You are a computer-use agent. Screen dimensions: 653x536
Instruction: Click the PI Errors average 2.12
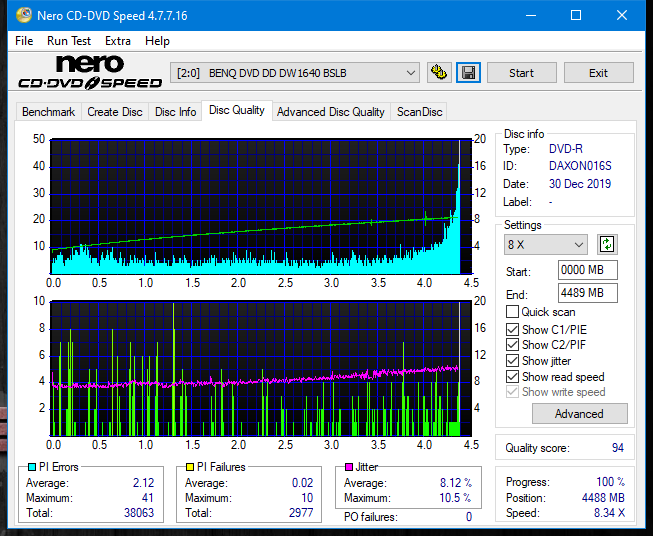144,483
